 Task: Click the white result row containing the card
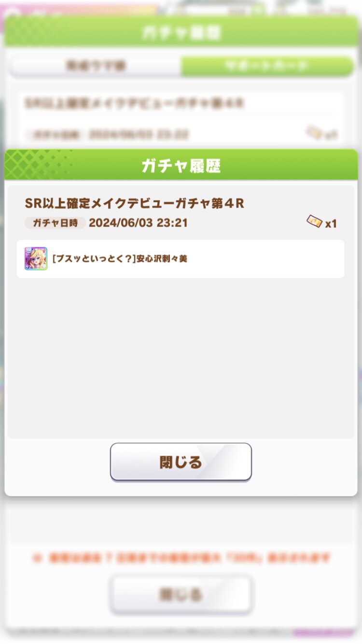(x=181, y=259)
